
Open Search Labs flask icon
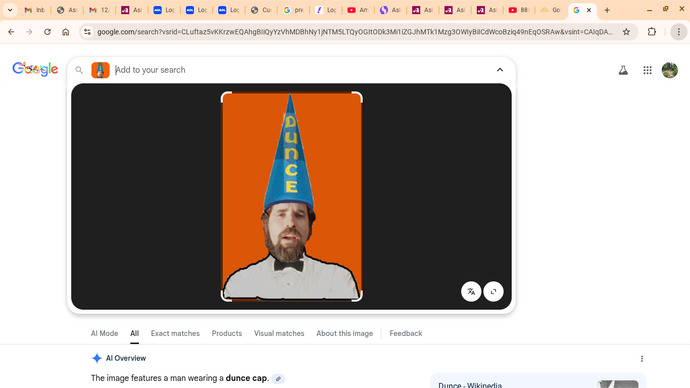tap(623, 70)
